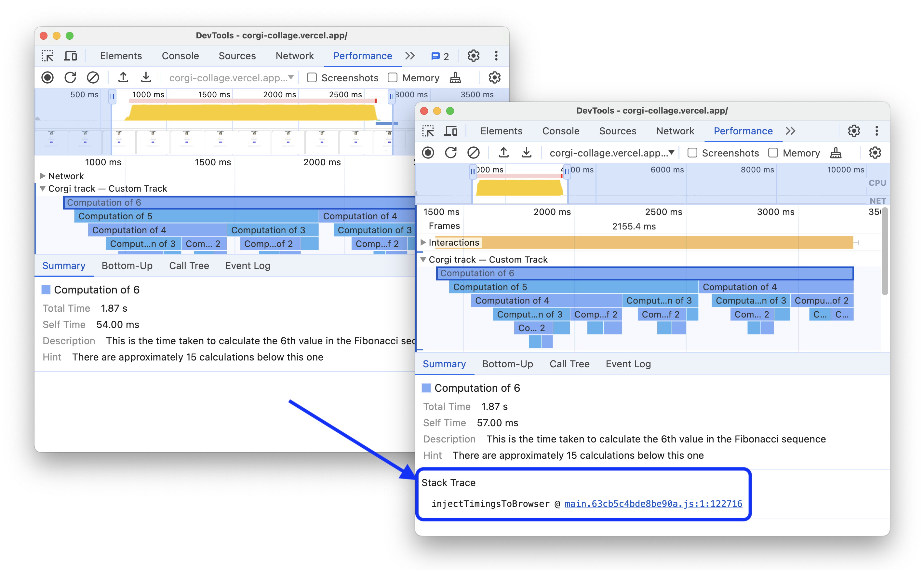Drag the timeline zoom slider
This screenshot has height=570, width=924.
(112, 97)
